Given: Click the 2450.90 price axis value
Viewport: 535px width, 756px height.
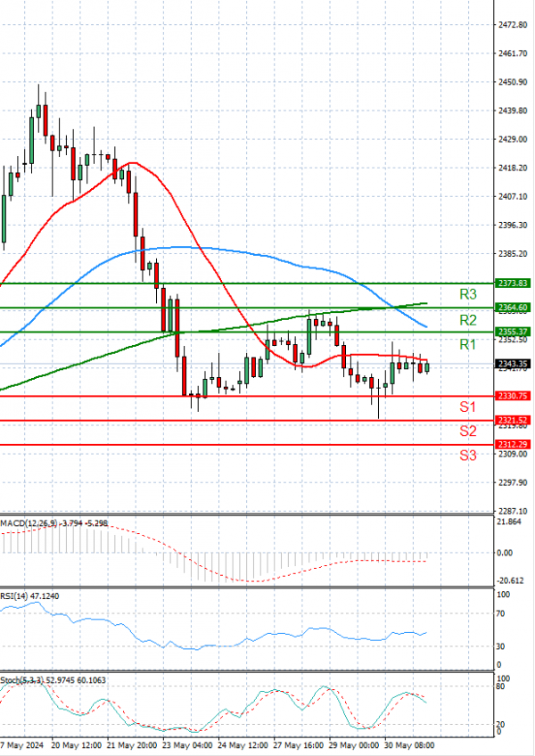Looking at the screenshot, I should [513, 82].
